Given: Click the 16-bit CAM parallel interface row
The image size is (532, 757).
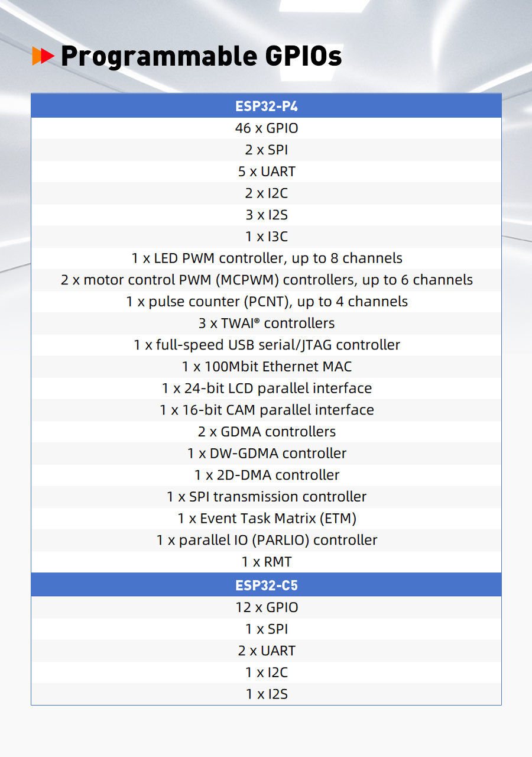Looking at the screenshot, I should pos(266,410).
